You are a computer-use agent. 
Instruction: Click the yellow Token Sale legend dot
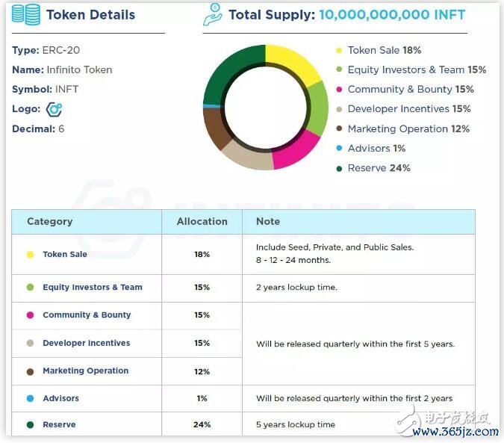tap(339, 51)
